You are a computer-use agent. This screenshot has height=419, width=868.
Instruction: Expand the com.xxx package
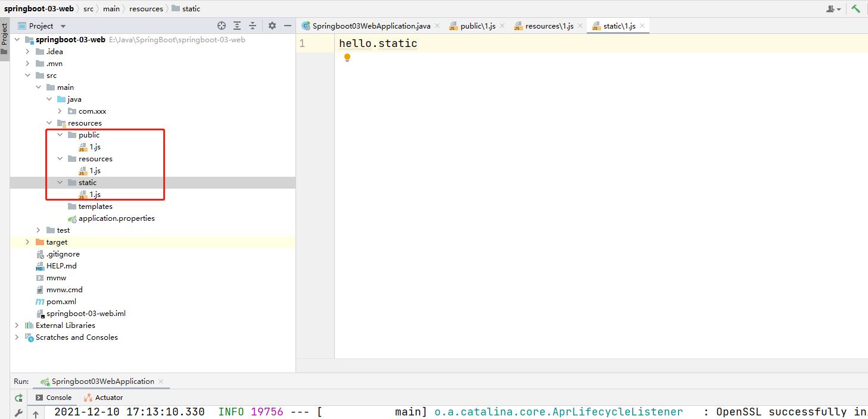(60, 111)
